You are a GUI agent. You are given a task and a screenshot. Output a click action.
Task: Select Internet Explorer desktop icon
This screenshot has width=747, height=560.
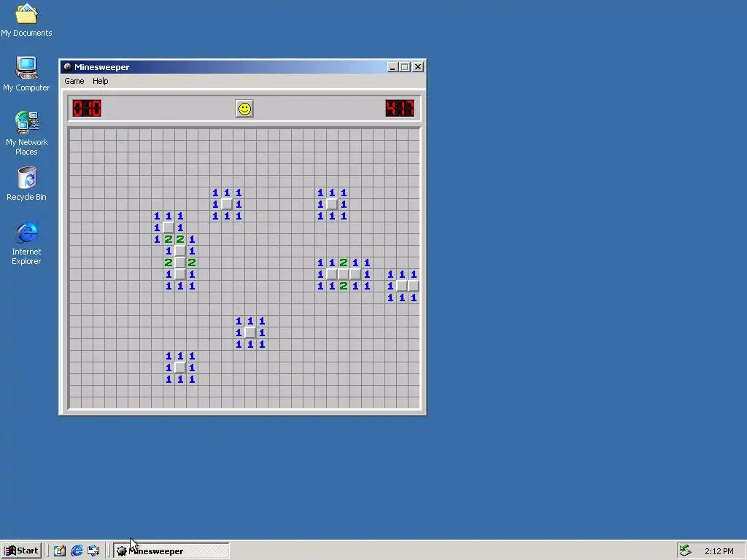click(x=26, y=244)
